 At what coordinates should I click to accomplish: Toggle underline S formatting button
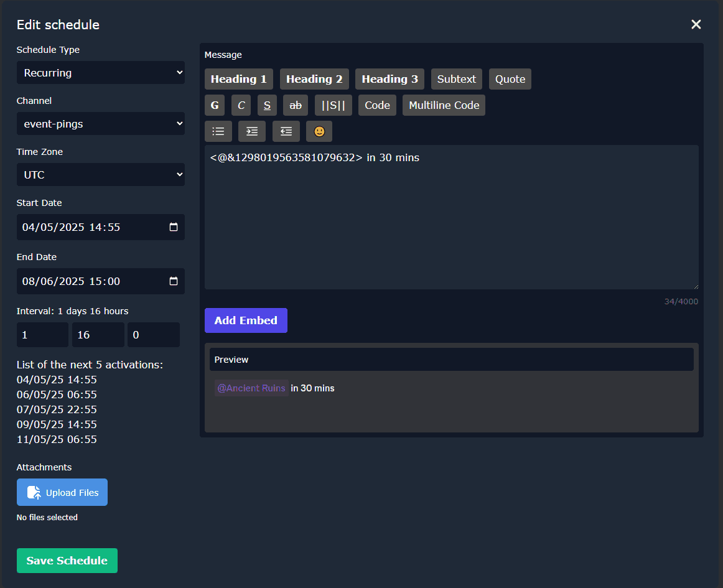click(x=267, y=105)
